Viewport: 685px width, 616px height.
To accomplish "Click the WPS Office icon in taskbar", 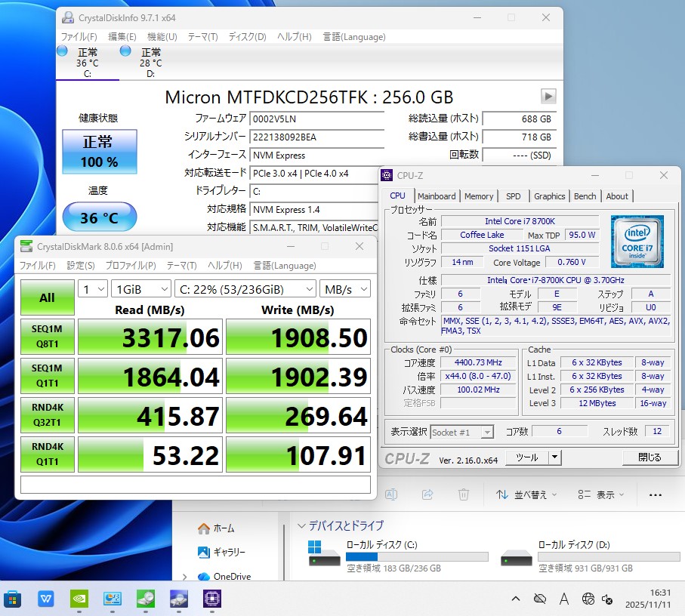I will pyautogui.click(x=46, y=599).
